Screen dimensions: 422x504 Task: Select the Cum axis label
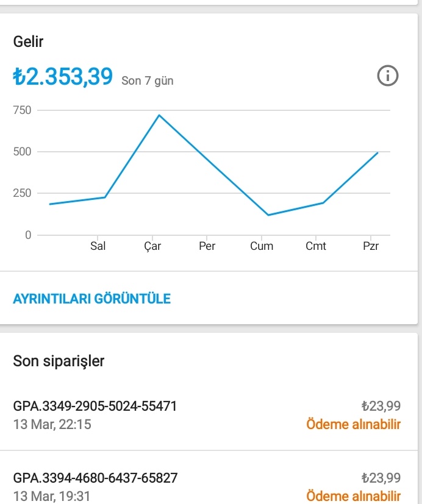tap(262, 246)
